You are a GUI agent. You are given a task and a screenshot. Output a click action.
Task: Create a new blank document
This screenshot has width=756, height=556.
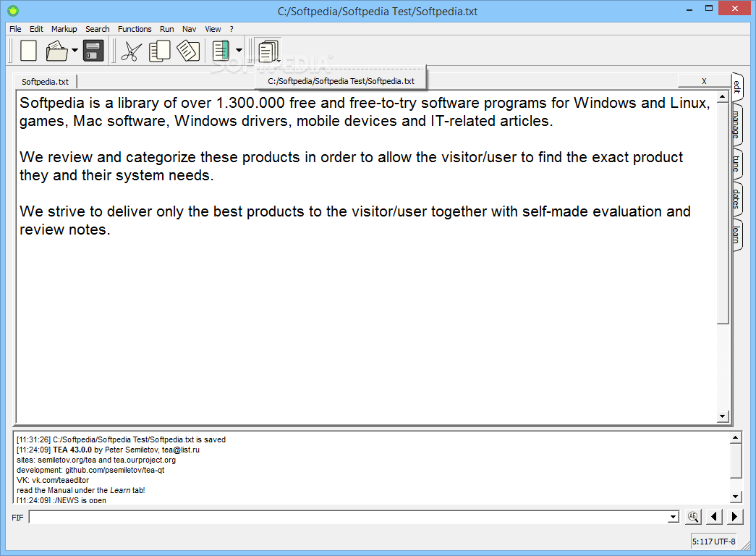[28, 51]
